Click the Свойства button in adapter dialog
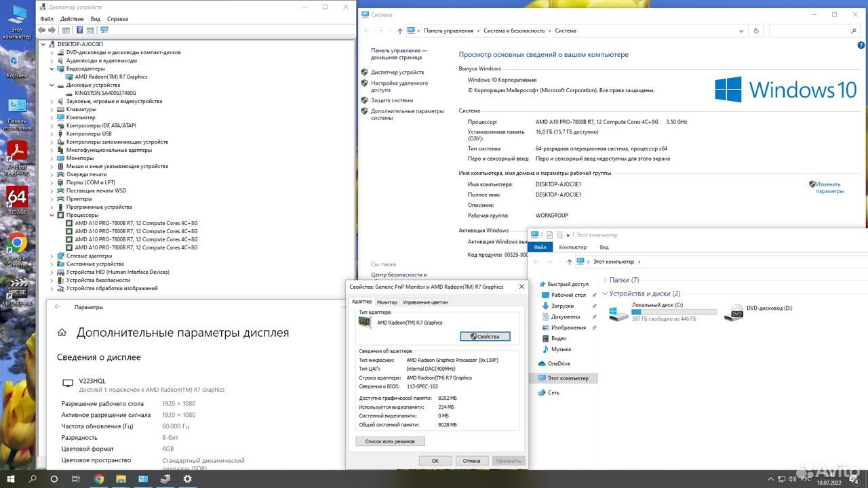868x488 pixels. point(485,336)
